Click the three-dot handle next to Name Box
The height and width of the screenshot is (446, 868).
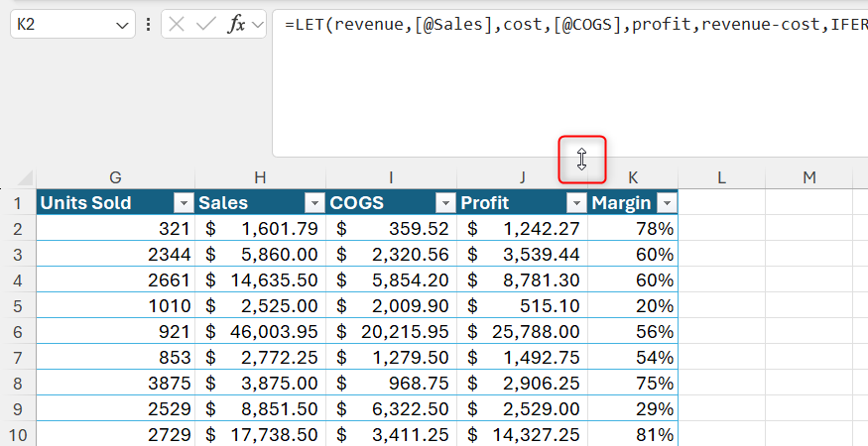click(x=148, y=25)
